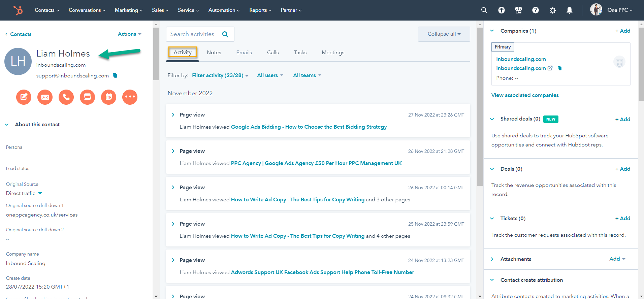The image size is (644, 299).
Task: Open the Reports menu
Action: click(x=260, y=10)
